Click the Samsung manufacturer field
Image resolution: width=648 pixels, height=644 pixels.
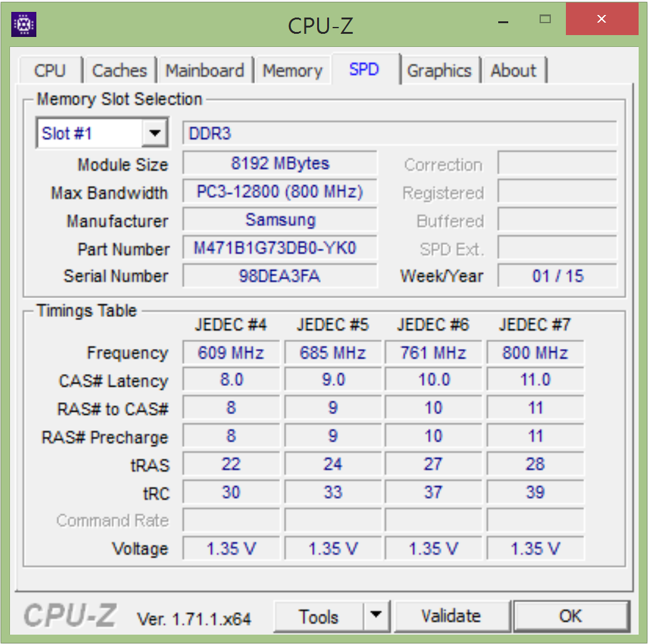tap(280, 220)
